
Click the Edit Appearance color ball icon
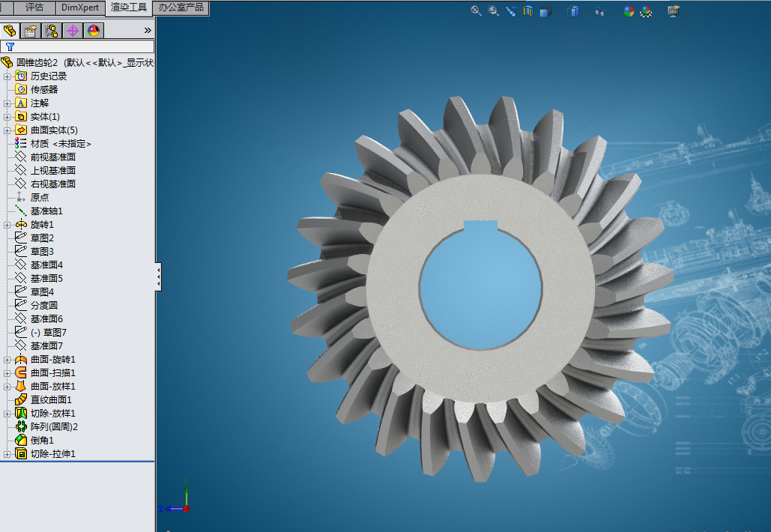(629, 11)
